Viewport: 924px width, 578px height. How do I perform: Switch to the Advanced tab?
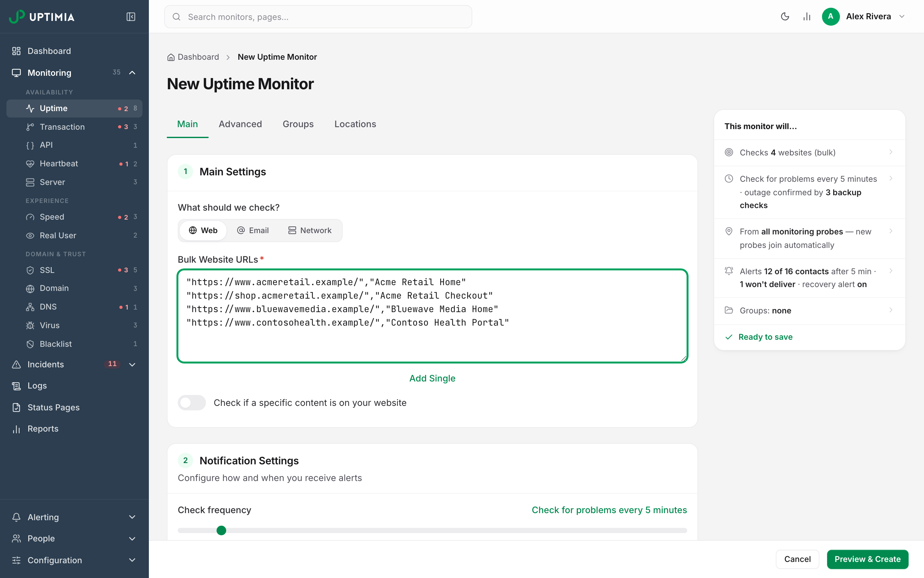(240, 124)
